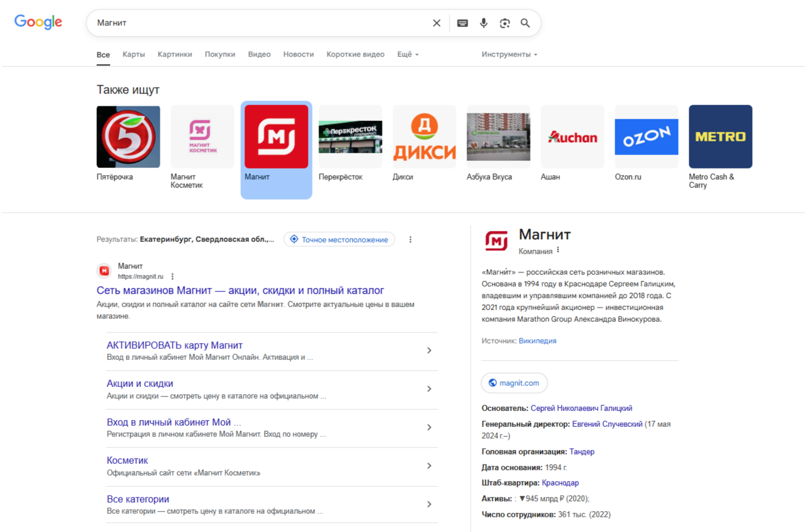Expand the Акции и скидки sitelink chevron
Screen dimensions: 805x532
tap(429, 389)
